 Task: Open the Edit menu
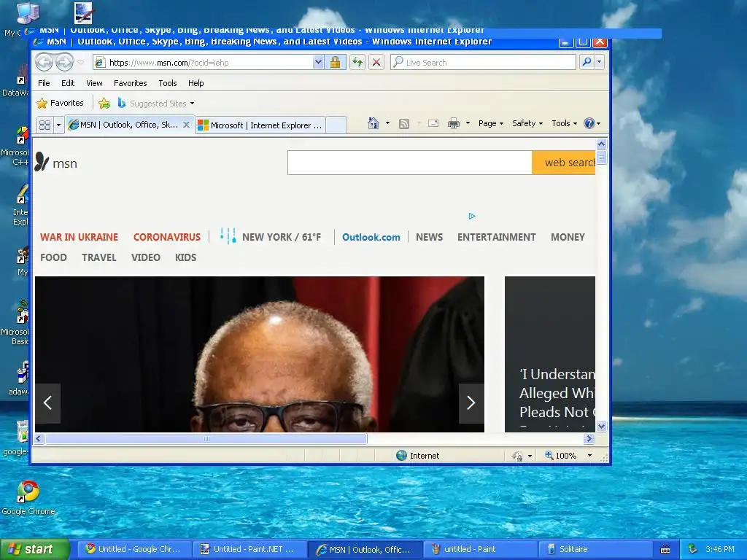click(x=68, y=83)
